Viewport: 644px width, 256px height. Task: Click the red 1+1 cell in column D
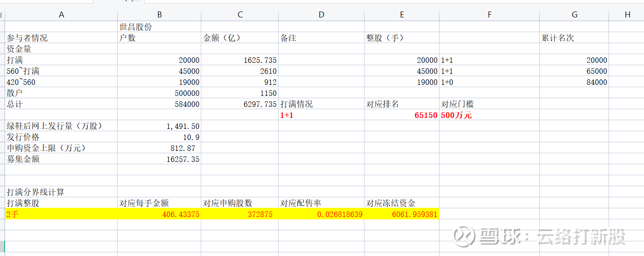click(x=321, y=115)
